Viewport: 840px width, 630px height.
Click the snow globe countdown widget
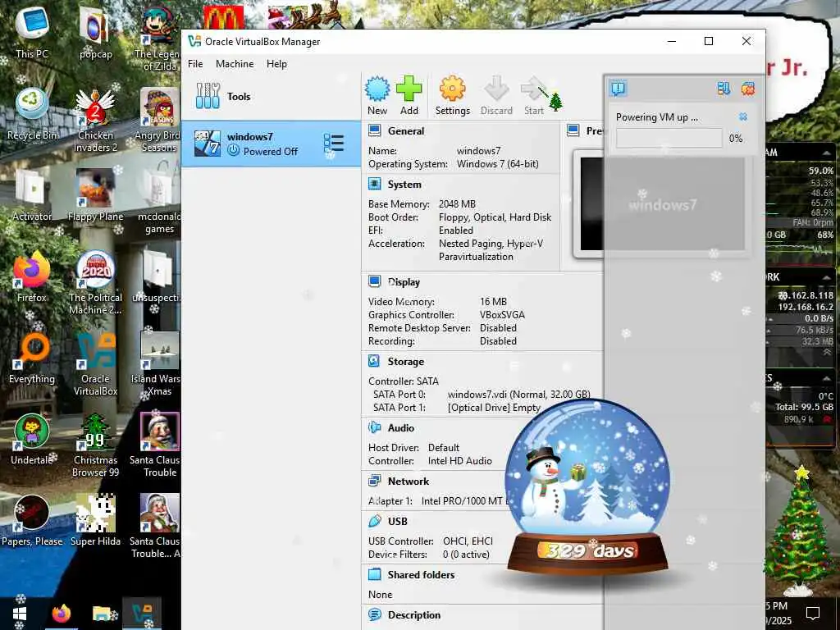(587, 487)
